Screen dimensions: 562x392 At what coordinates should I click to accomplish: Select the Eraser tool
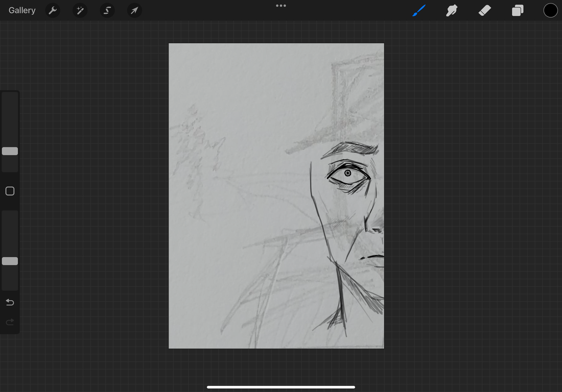click(x=485, y=10)
